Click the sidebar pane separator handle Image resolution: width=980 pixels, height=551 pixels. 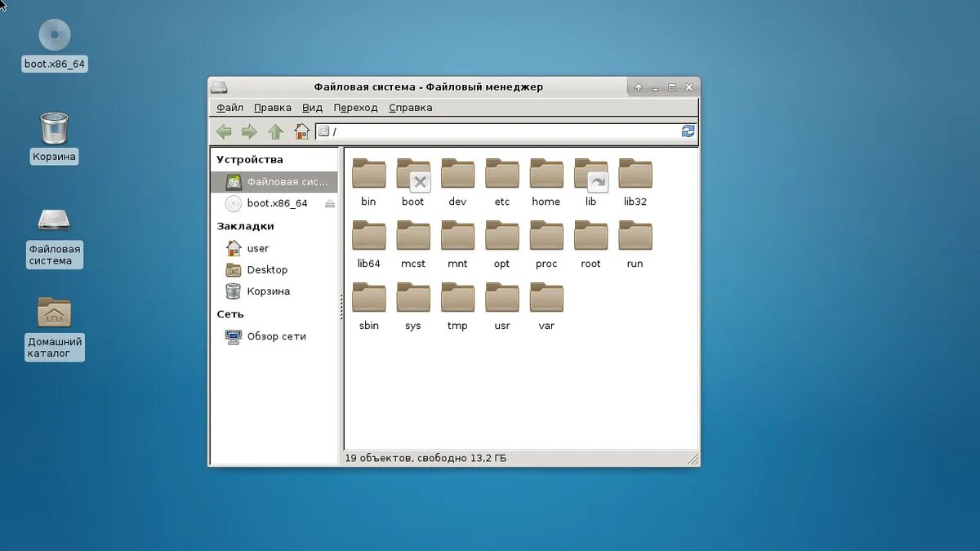pos(341,307)
